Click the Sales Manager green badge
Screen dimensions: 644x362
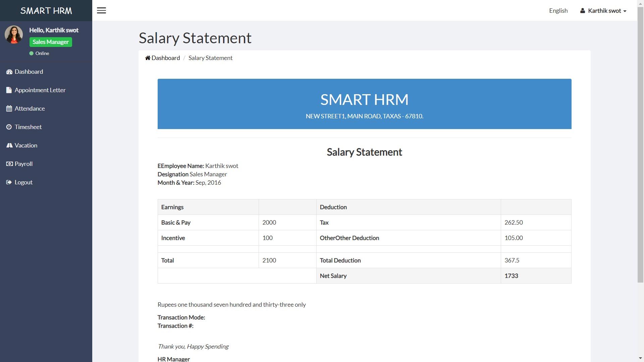51,42
